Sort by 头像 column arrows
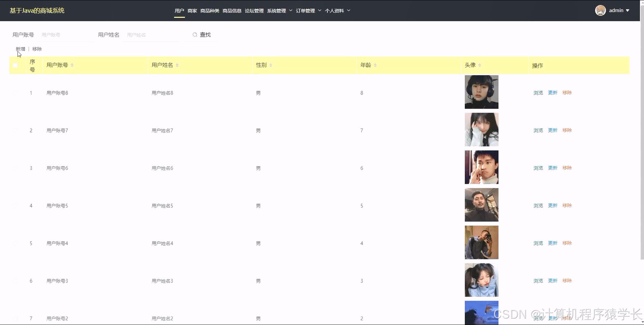The width and height of the screenshot is (644, 325). pyautogui.click(x=480, y=65)
